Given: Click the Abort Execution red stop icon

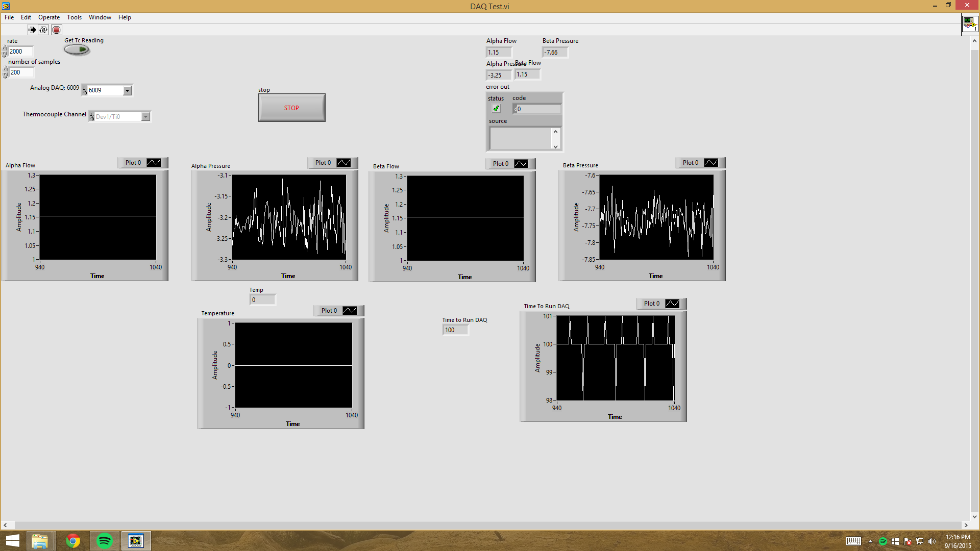Looking at the screenshot, I should 57,30.
